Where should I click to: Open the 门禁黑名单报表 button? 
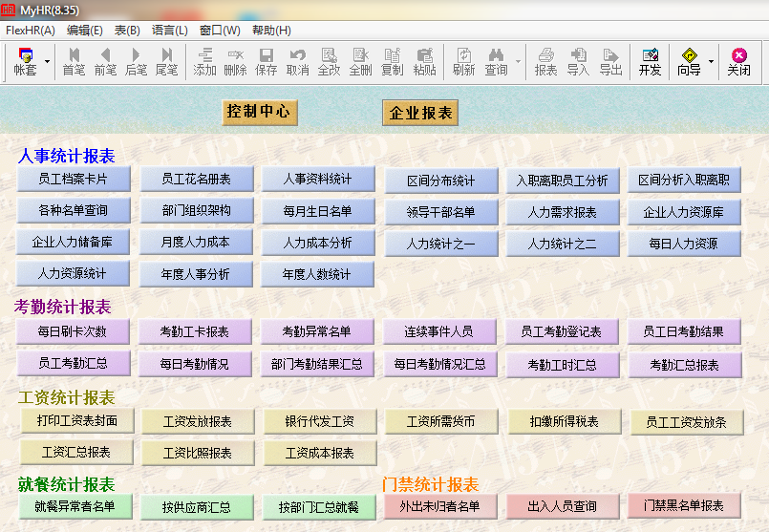[x=683, y=505]
